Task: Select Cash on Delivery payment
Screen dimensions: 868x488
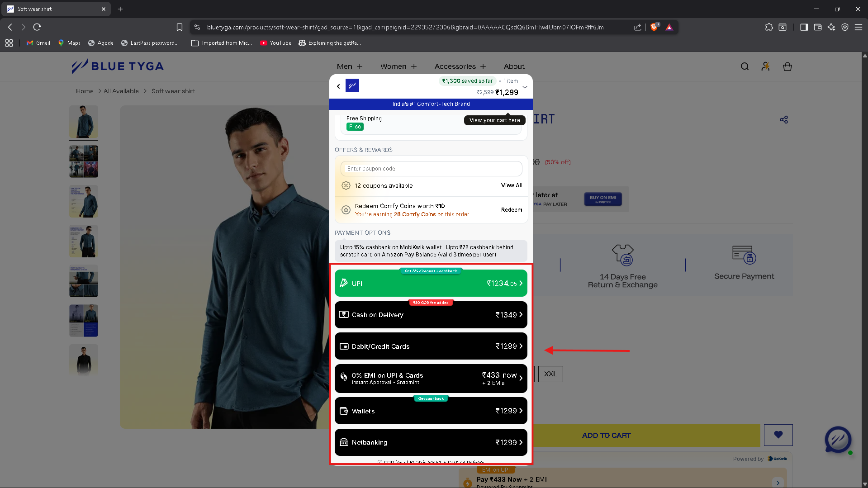Action: [x=431, y=315]
